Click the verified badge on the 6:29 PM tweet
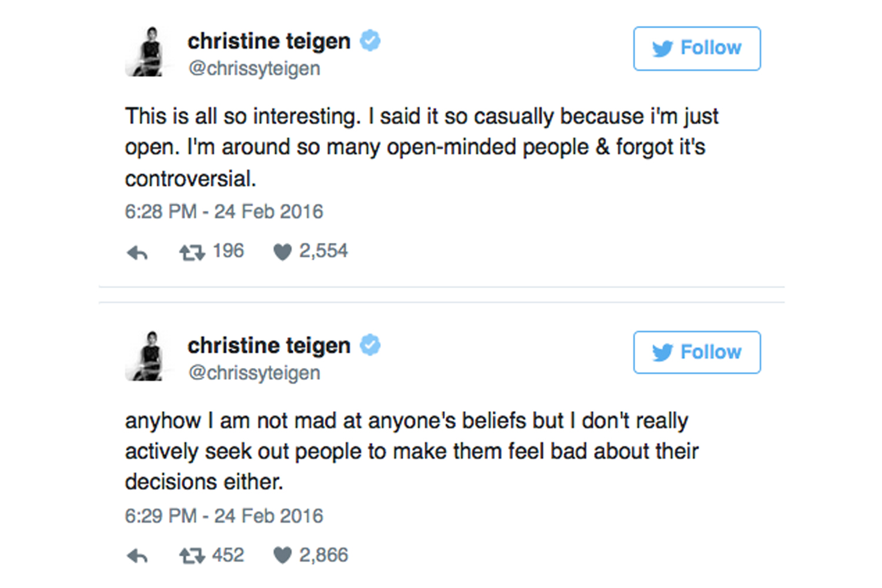Image resolution: width=882 pixels, height=588 pixels. [370, 345]
